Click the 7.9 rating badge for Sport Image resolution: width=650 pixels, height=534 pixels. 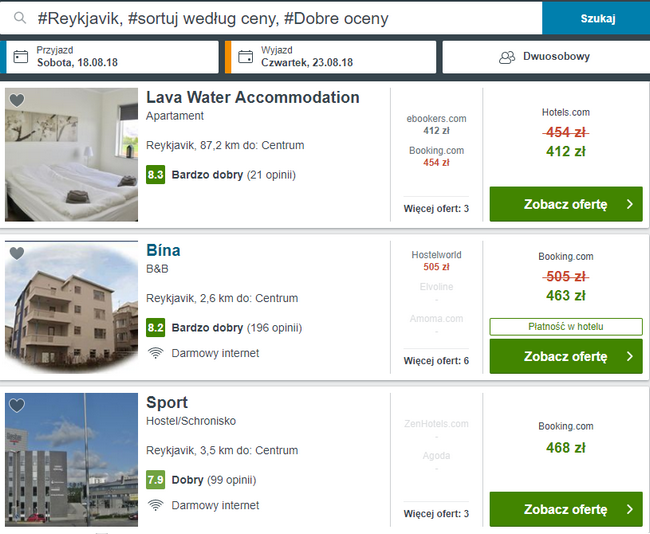click(x=155, y=480)
